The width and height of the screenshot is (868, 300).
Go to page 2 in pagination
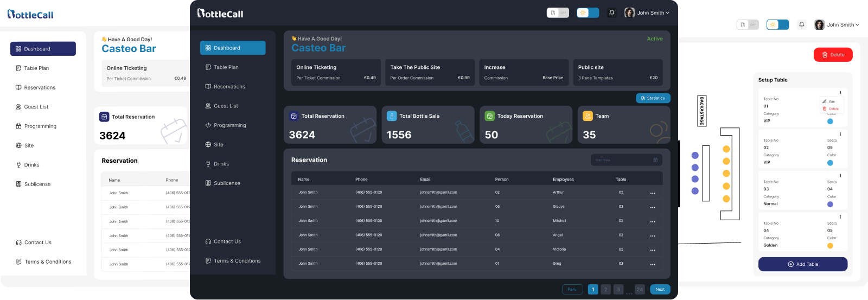(606, 290)
